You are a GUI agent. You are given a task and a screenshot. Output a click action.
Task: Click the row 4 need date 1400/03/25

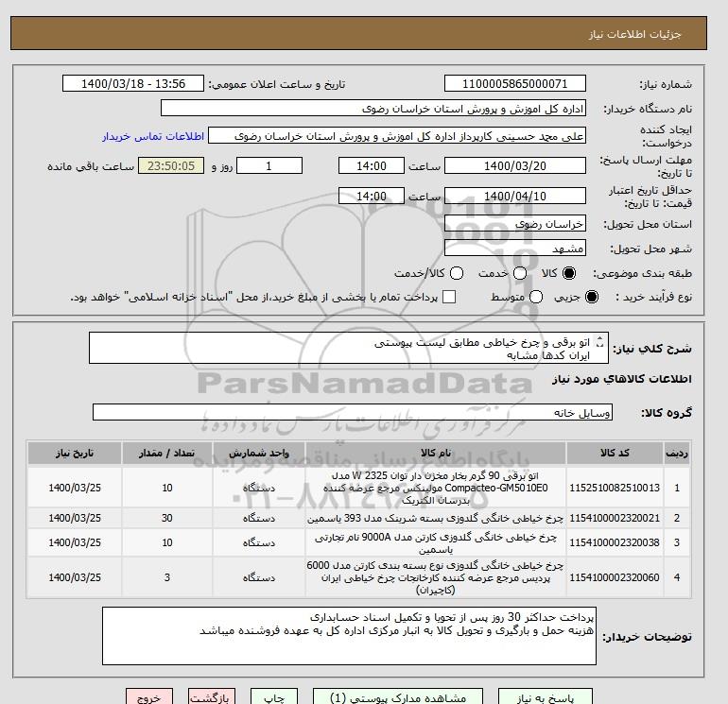click(x=75, y=577)
